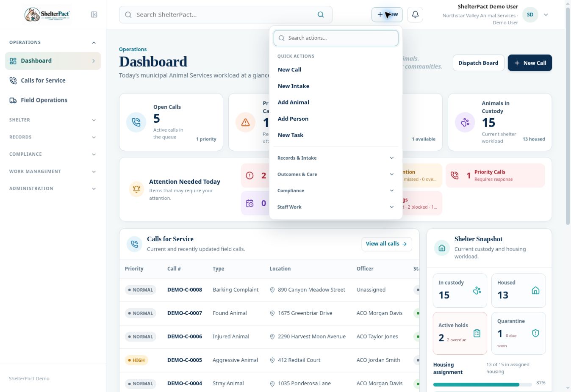
Task: Click the Open Calls phone icon
Action: tap(136, 122)
